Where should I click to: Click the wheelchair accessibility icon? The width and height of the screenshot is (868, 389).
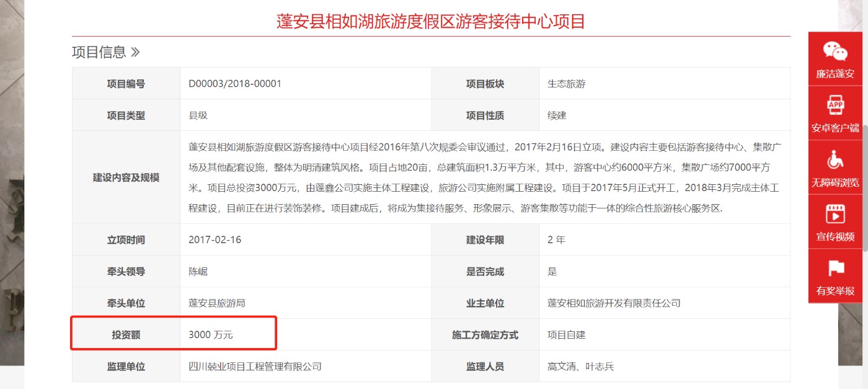pos(835,160)
